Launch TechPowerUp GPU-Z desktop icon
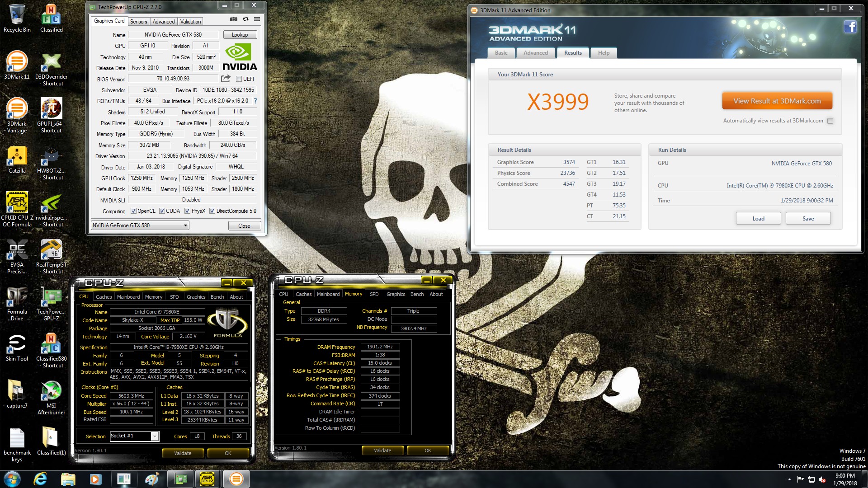Viewport: 868px width, 488px height. click(x=51, y=304)
